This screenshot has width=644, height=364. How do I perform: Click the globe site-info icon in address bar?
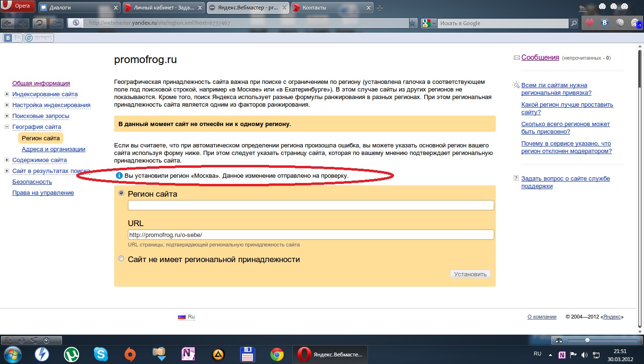pyautogui.click(x=76, y=23)
